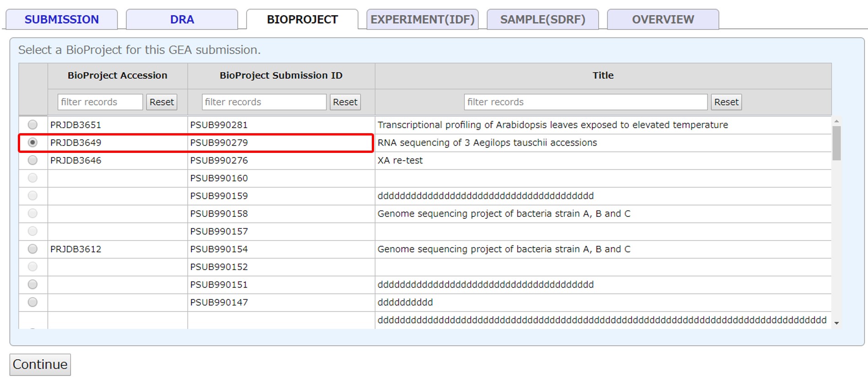This screenshot has height=379, width=868.
Task: Switch to the OVERVIEW tab
Action: click(x=663, y=20)
